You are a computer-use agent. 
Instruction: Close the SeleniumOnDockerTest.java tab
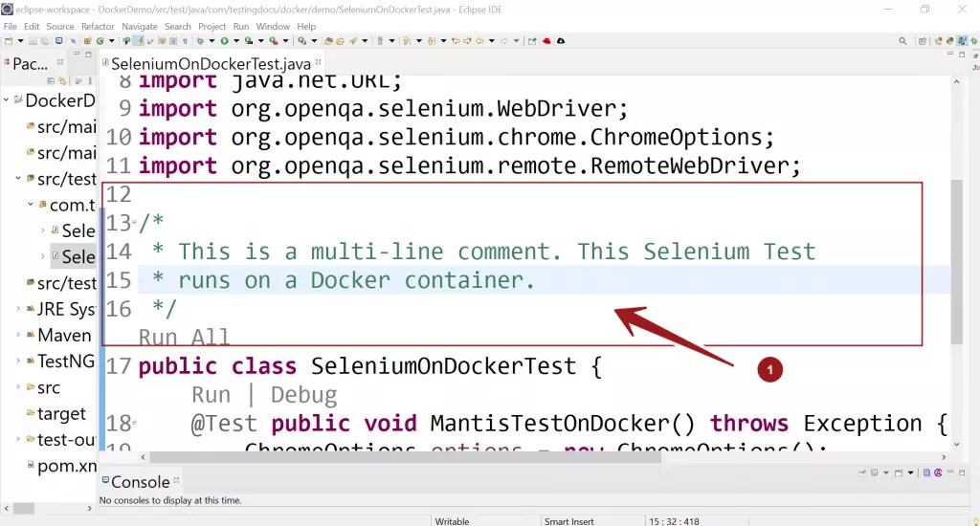point(318,62)
